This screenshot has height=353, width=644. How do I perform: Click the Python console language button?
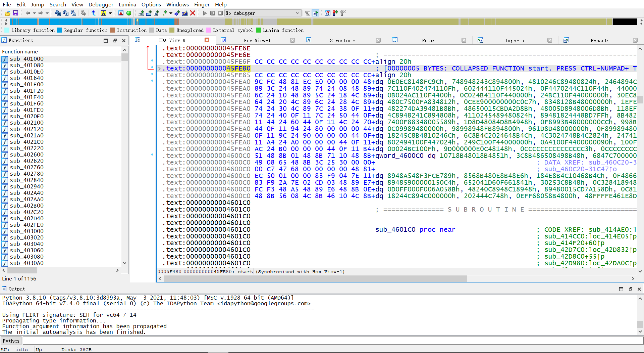click(x=11, y=341)
